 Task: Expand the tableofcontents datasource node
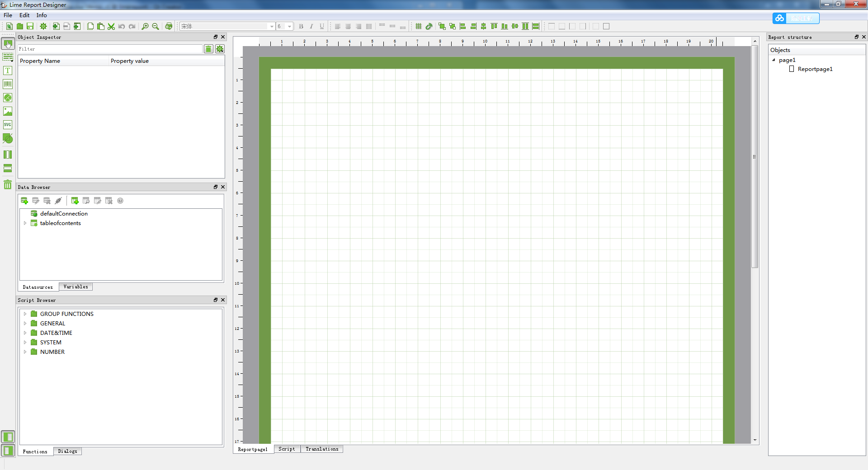pyautogui.click(x=25, y=223)
